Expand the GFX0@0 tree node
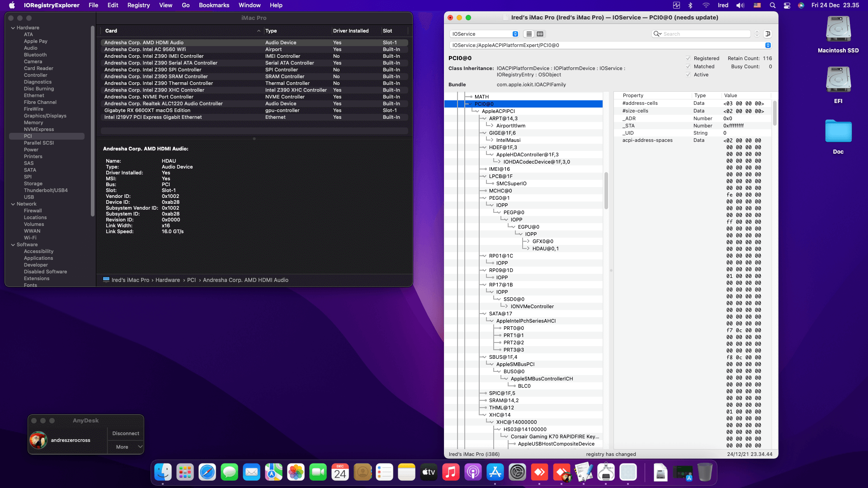868x488 pixels. tap(528, 241)
